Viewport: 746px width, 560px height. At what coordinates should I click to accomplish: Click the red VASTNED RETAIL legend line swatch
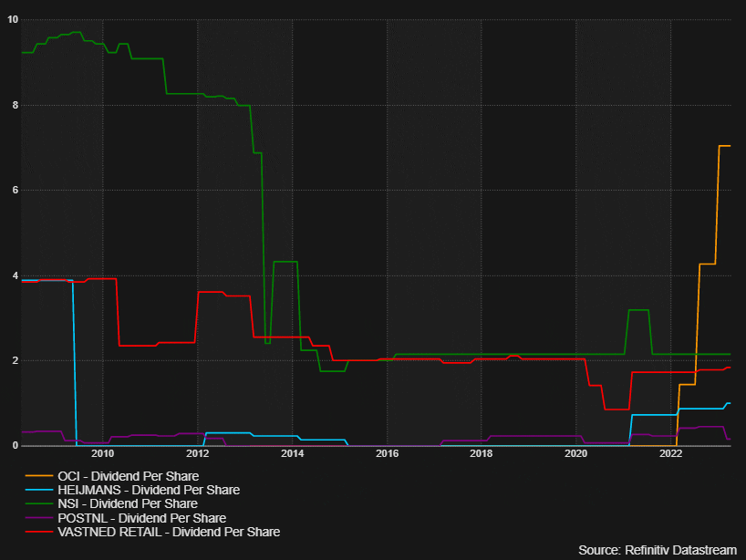tap(39, 532)
